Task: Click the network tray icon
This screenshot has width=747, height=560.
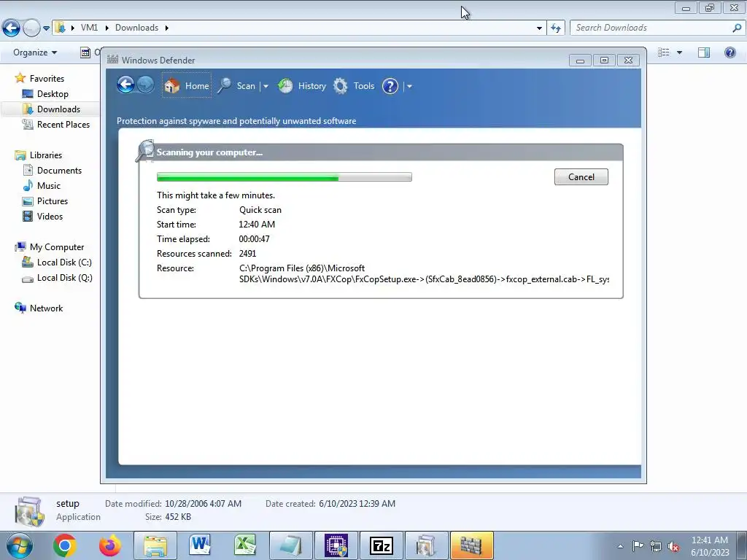Action: [x=656, y=546]
